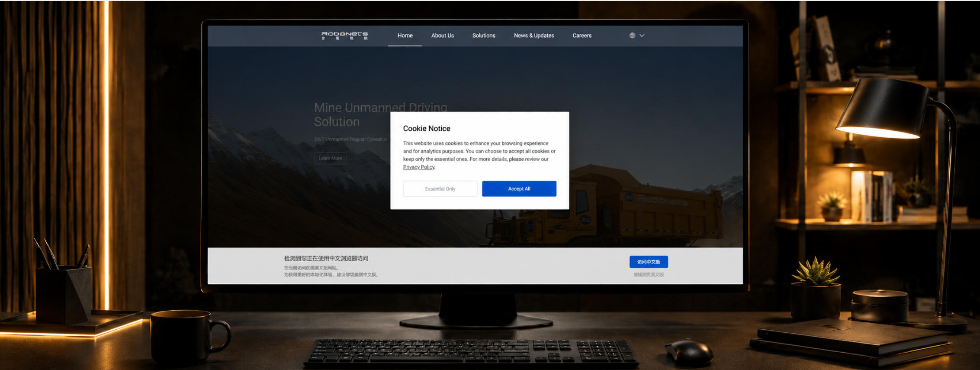Follow the Privacy Policy link
The width and height of the screenshot is (980, 370).
point(418,167)
